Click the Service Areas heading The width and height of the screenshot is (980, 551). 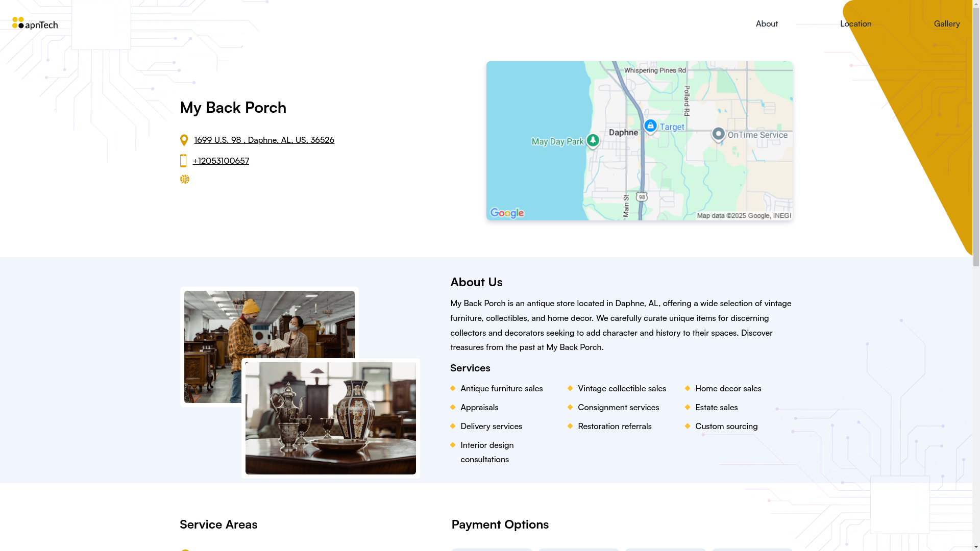tap(218, 524)
